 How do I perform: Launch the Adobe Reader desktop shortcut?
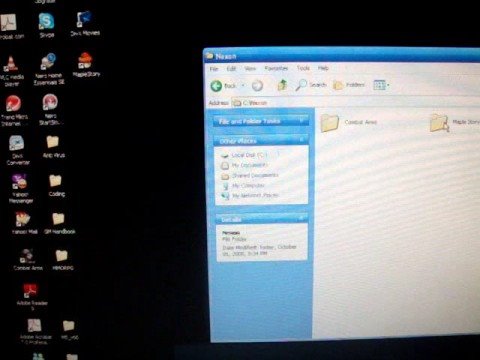click(x=31, y=296)
